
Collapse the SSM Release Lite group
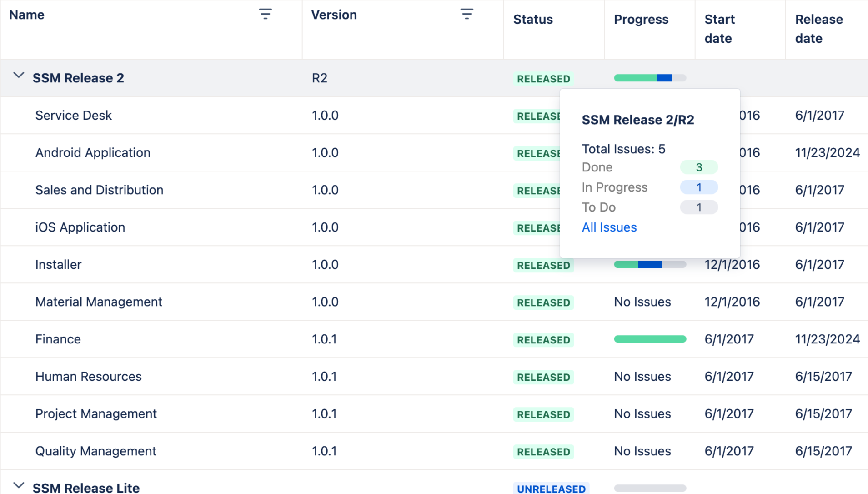[19, 485]
